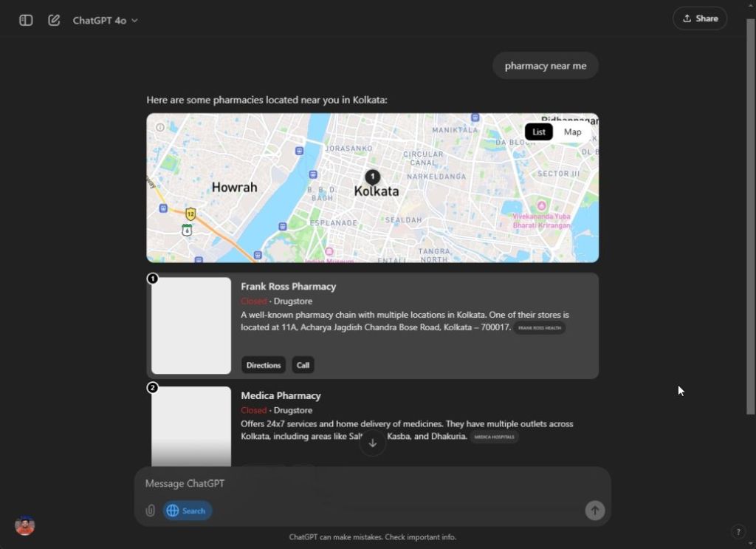Open Medica Pharmacy photo thumbnail
Image resolution: width=756 pixels, height=549 pixels.
tap(191, 426)
